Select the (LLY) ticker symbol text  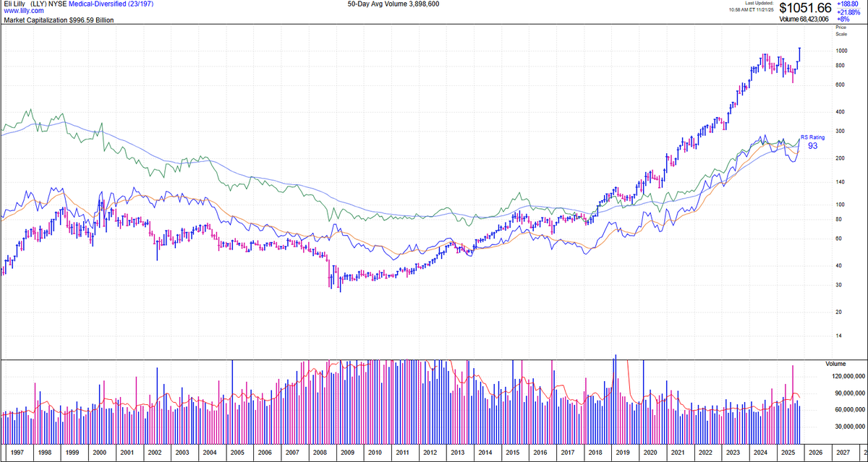(40, 4)
